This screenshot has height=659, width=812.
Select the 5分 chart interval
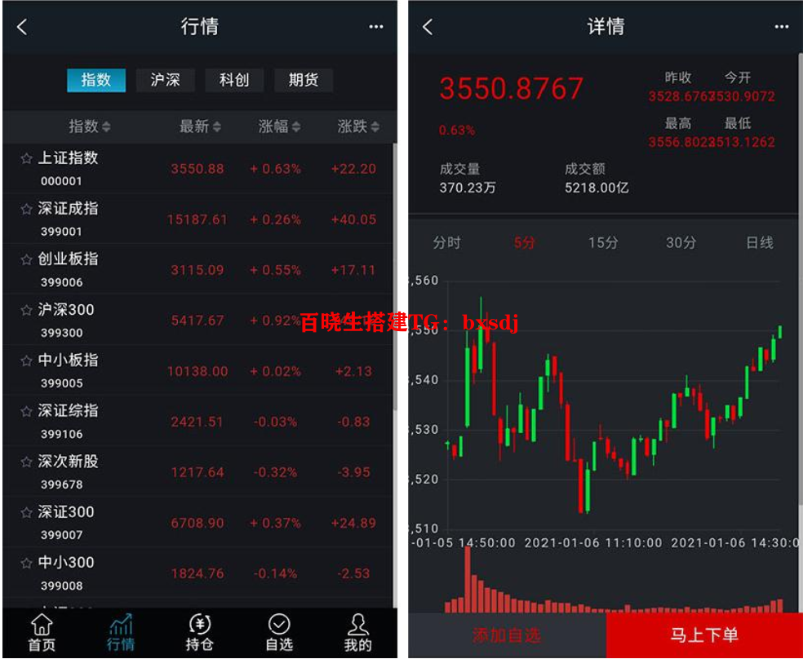tap(525, 242)
